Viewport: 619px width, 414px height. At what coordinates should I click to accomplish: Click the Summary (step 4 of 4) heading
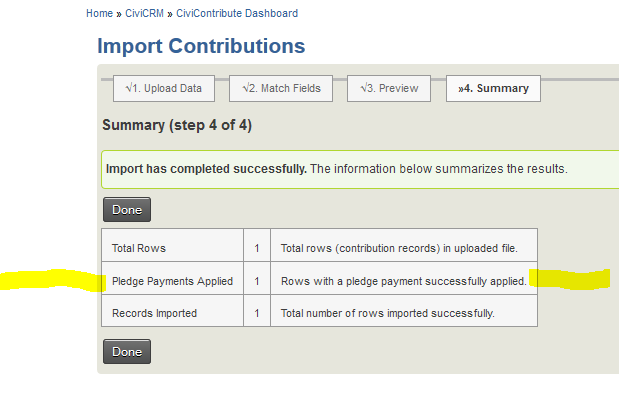click(x=177, y=125)
